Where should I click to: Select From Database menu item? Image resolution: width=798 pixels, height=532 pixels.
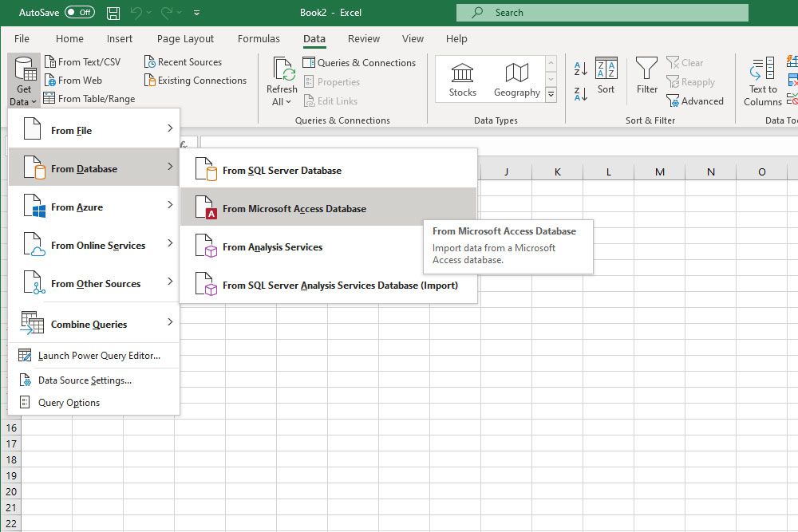[94, 168]
